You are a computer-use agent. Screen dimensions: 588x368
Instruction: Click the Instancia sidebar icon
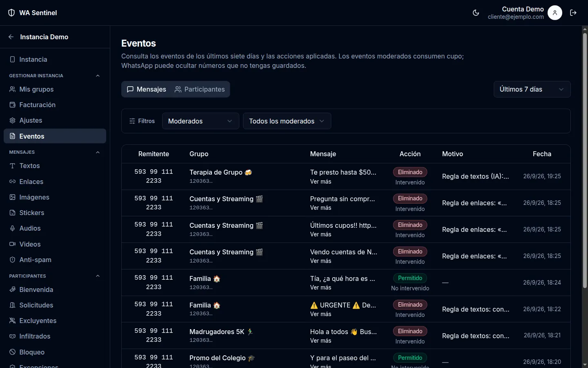click(13, 59)
